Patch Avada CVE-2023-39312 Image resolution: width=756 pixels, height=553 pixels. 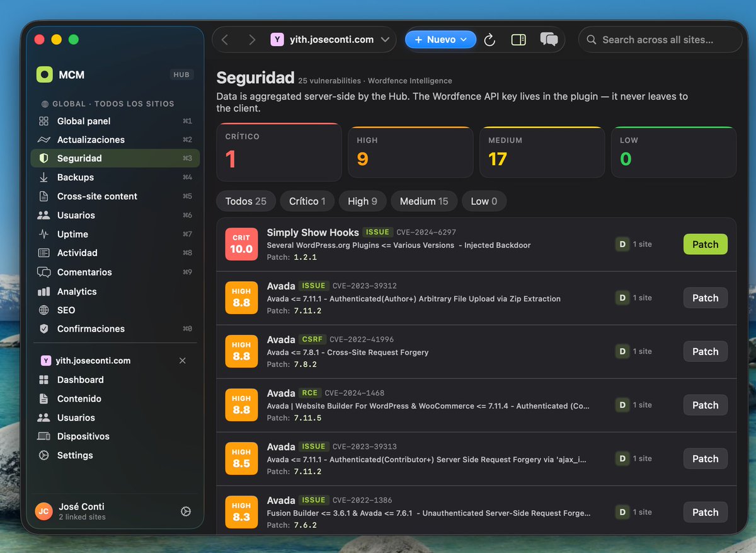click(x=706, y=298)
